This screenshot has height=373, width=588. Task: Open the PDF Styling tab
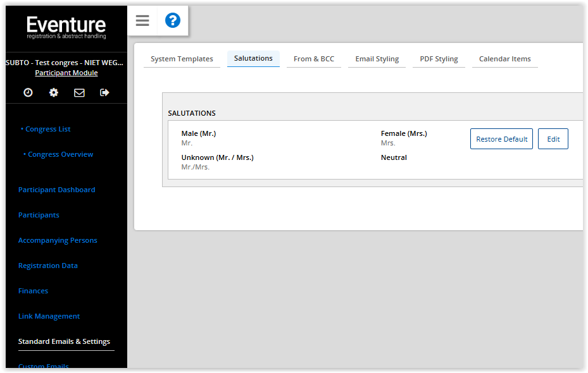click(439, 59)
